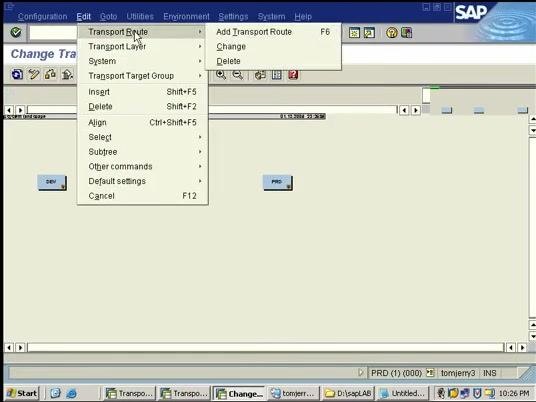Click the red question-mark legend icon
The width and height of the screenshot is (536, 402).
[293, 75]
